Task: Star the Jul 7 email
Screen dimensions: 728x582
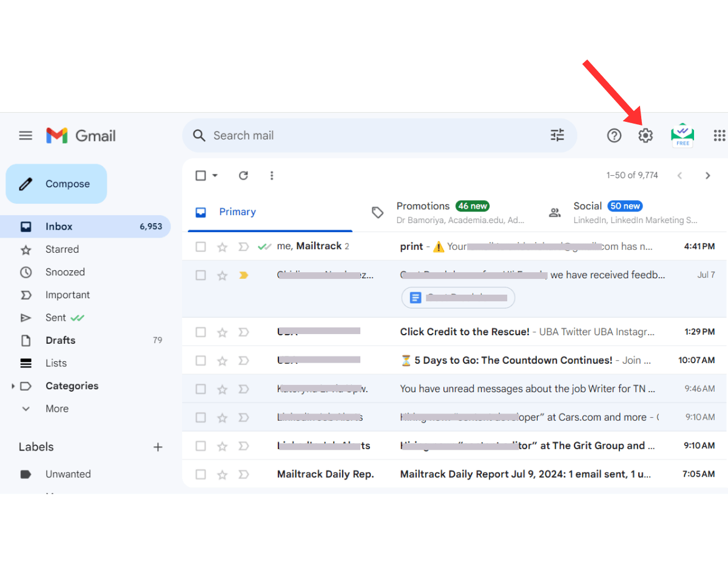Action: [x=222, y=275]
